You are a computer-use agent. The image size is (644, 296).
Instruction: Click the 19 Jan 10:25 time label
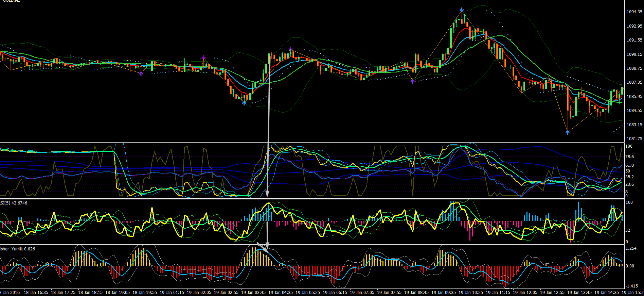[x=471, y=293]
